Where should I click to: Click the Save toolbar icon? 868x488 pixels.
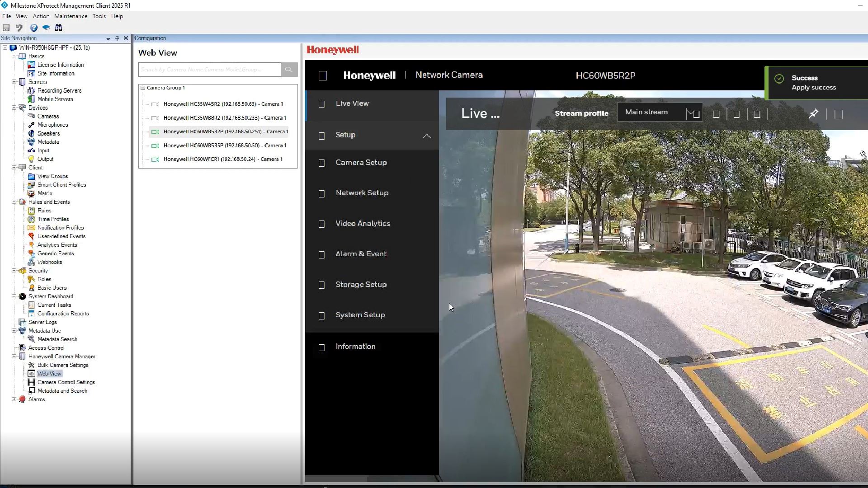6,28
